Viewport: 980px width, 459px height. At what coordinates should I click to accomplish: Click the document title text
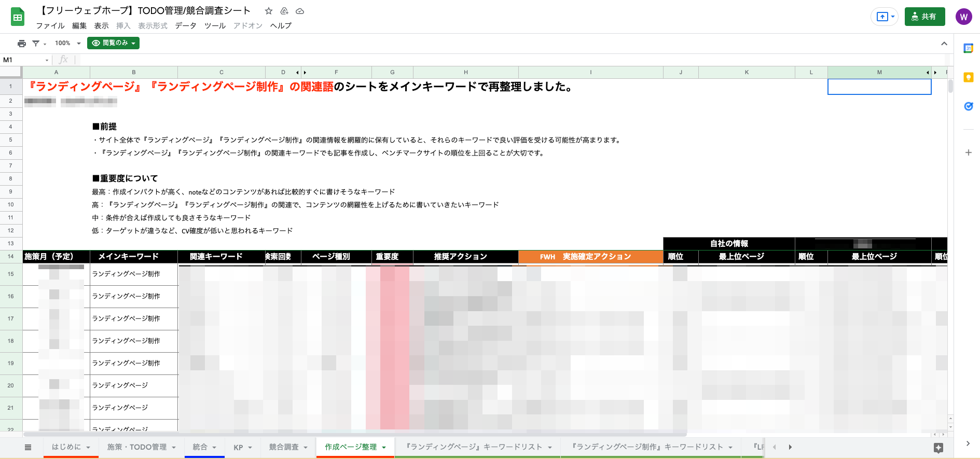(x=145, y=10)
